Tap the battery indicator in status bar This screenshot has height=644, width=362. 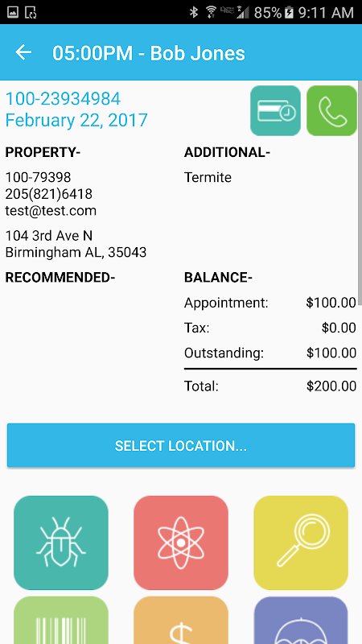[289, 12]
